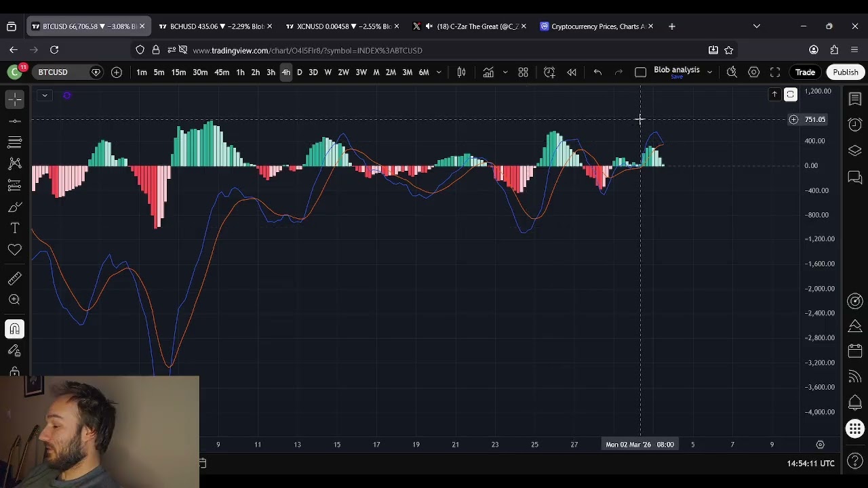This screenshot has width=868, height=488.
Task: Open the notifications bell panel
Action: 854,403
